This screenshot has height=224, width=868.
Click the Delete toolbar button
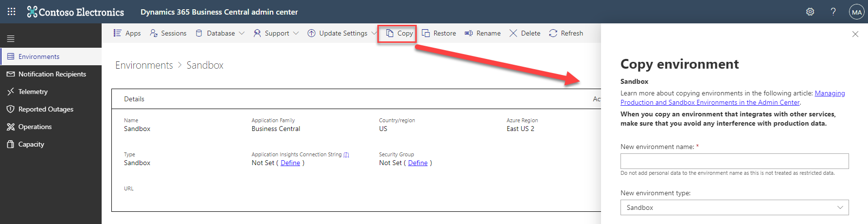[525, 33]
